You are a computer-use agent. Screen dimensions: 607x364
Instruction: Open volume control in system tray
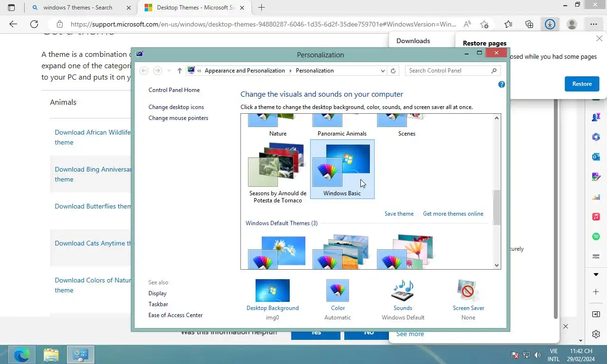coord(537,355)
